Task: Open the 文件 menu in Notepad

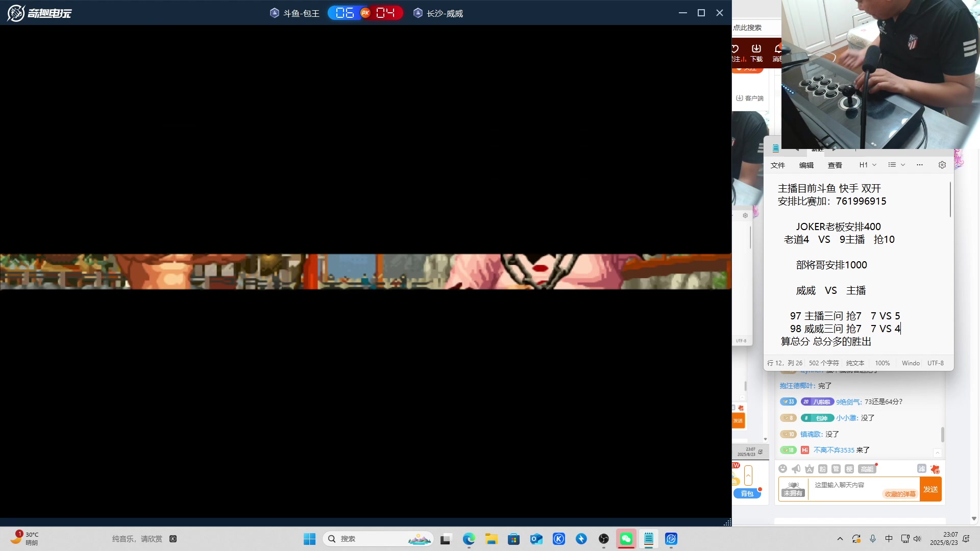Action: (777, 165)
